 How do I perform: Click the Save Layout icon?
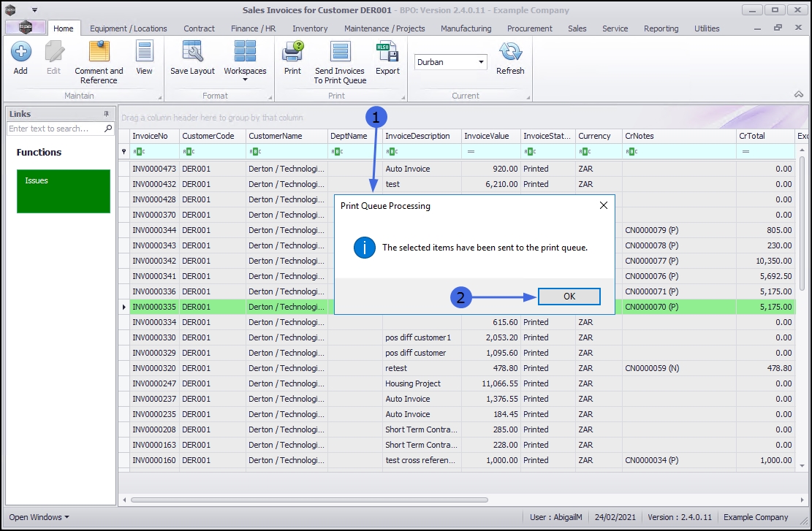(x=192, y=58)
